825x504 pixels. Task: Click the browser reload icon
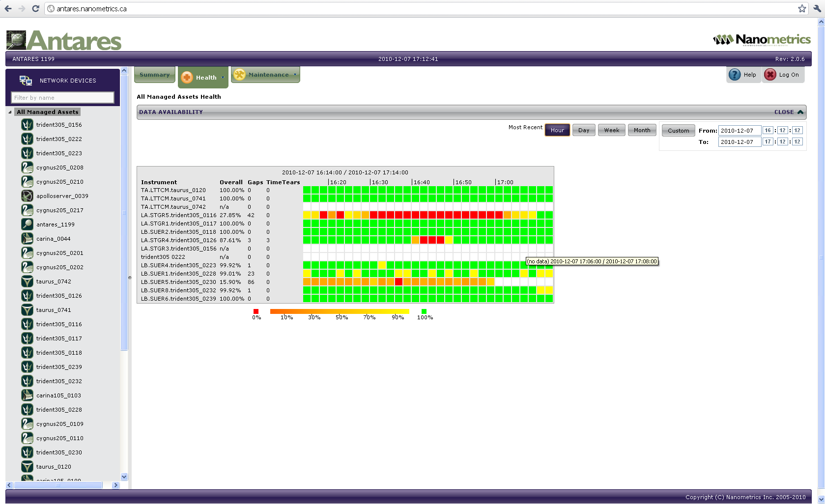tap(35, 8)
